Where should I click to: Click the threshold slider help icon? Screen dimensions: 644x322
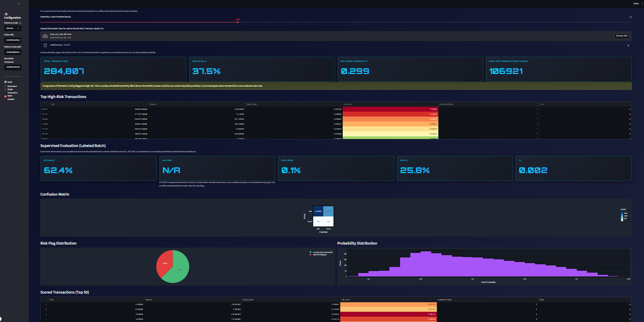(x=630, y=17)
